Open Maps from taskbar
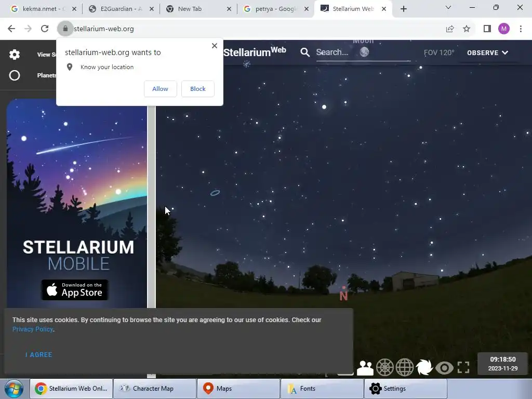The image size is (532, 399). click(x=238, y=389)
